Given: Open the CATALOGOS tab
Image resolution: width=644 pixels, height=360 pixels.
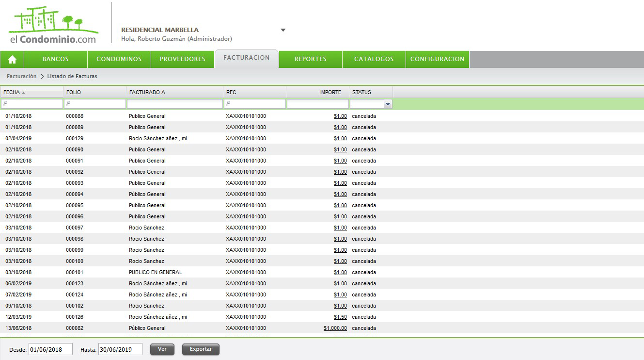Looking at the screenshot, I should point(374,59).
